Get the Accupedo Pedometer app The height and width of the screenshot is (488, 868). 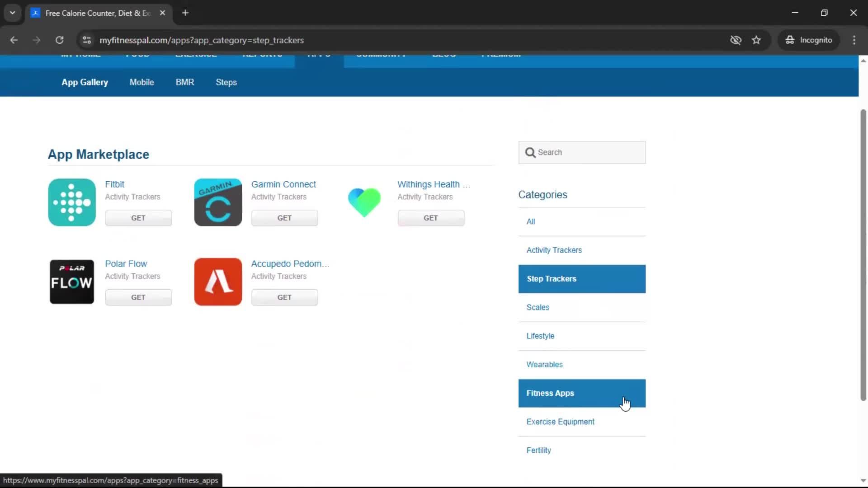(284, 297)
